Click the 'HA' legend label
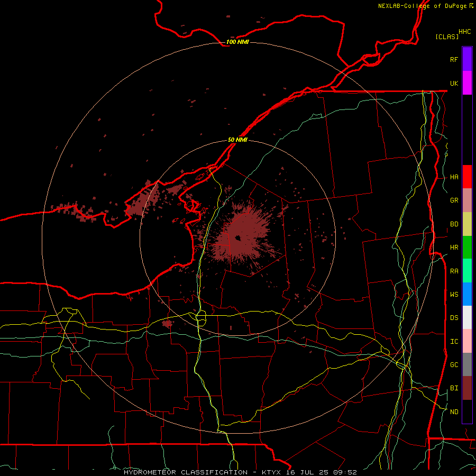 (454, 177)
